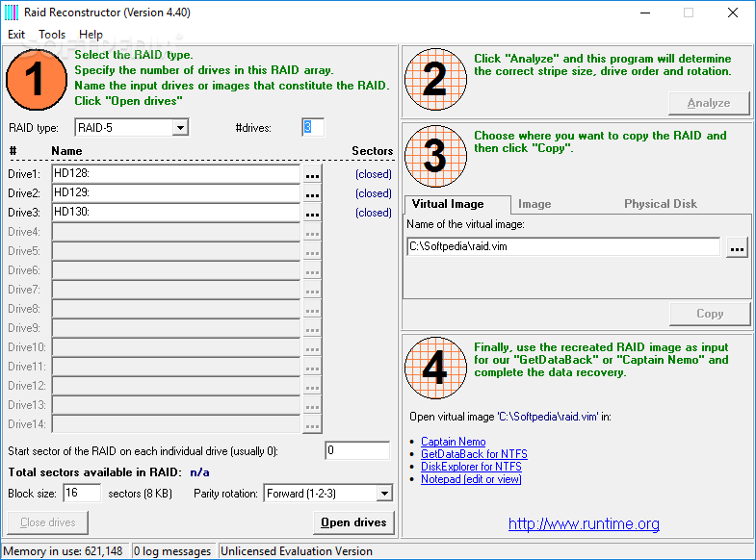Open the Captain Nemo link

454,442
